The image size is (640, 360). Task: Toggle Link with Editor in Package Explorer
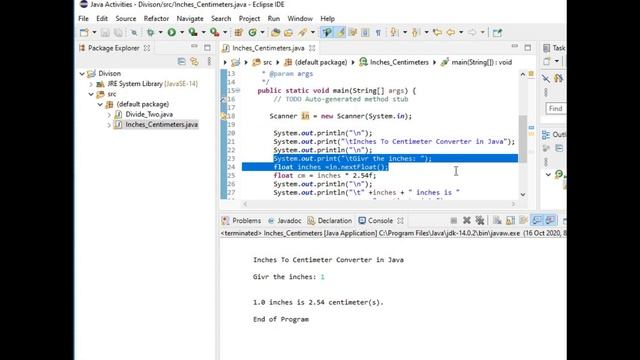pos(195,62)
